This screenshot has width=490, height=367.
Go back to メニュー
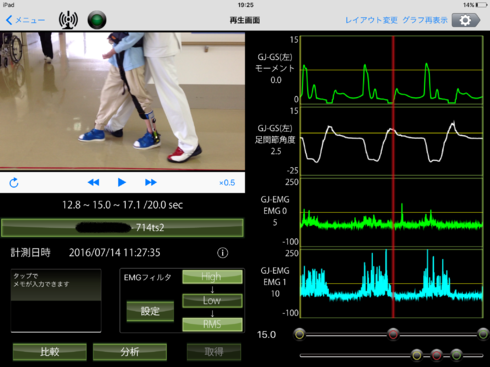25,20
